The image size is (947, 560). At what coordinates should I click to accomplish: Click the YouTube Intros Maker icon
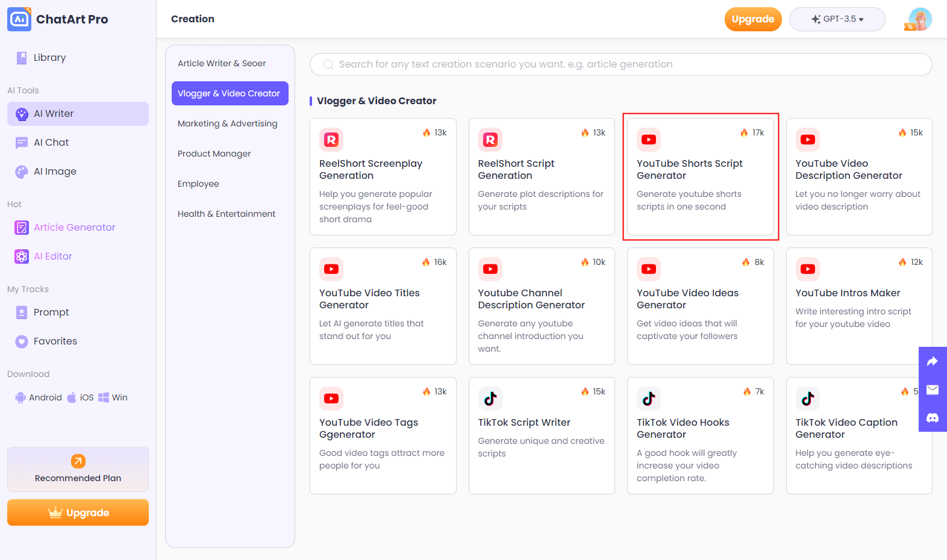point(808,269)
